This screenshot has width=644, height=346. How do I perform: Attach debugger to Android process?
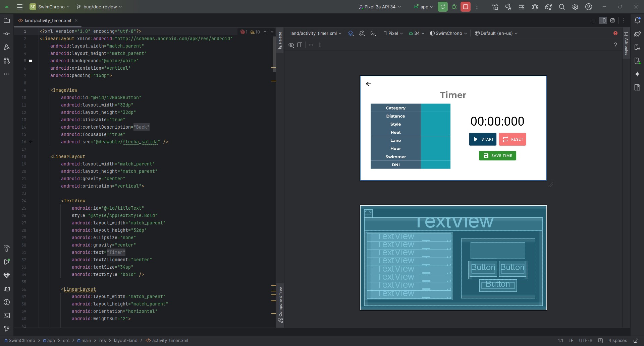(x=535, y=7)
